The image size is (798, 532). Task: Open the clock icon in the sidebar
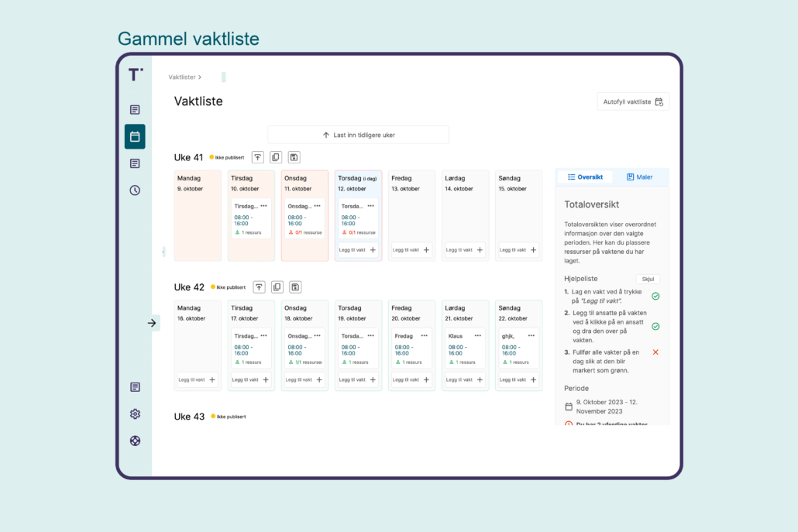tap(135, 190)
